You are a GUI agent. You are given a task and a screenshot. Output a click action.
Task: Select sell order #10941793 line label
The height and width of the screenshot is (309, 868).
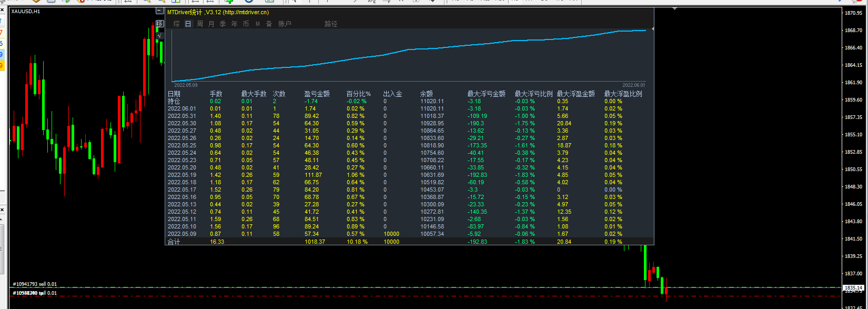[x=35, y=284]
